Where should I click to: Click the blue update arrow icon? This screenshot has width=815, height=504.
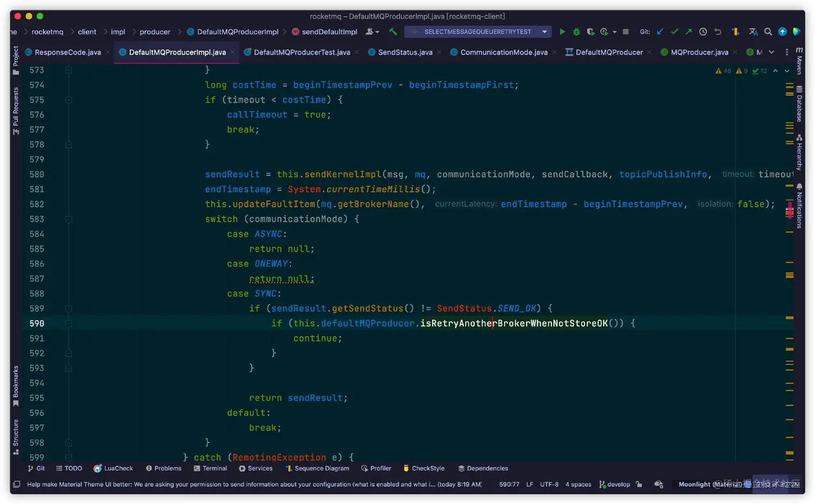click(783, 32)
